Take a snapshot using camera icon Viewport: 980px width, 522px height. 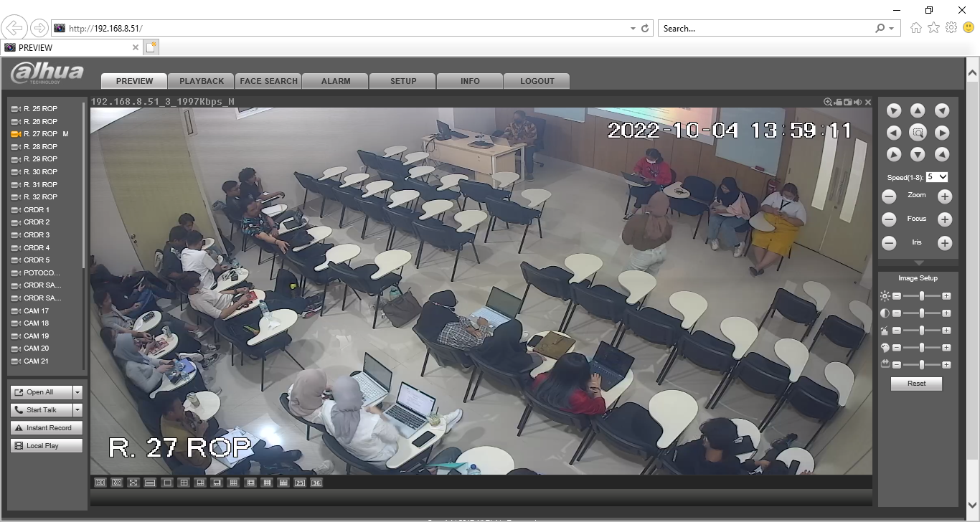[848, 103]
